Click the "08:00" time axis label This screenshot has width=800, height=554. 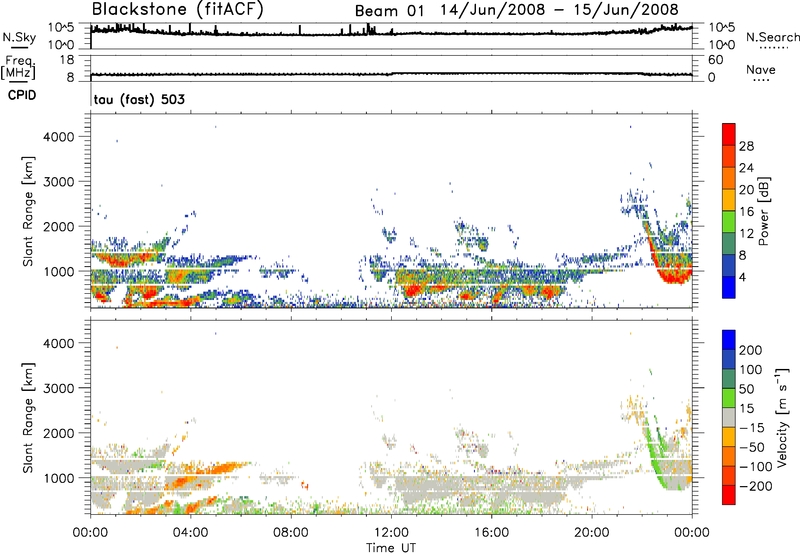291,533
